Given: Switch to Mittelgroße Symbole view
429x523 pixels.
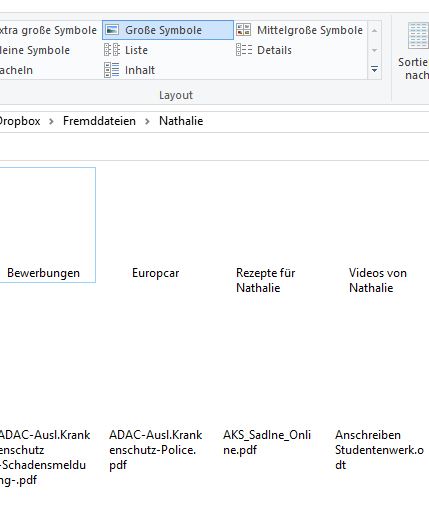Looking at the screenshot, I should click(300, 30).
